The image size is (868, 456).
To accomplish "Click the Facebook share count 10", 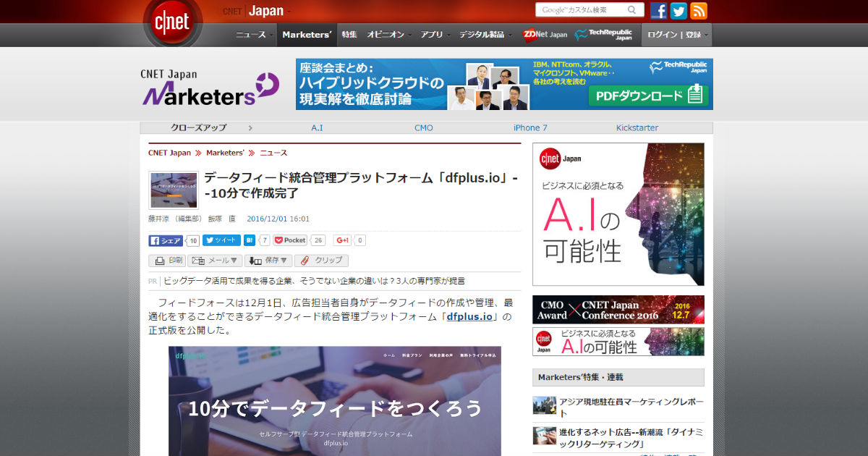I will click(193, 240).
